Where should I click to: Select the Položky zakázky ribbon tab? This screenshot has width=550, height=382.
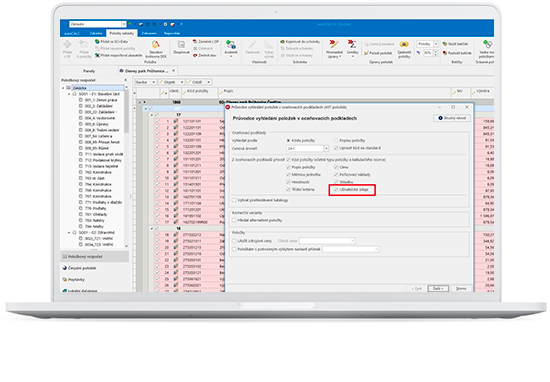[122, 33]
